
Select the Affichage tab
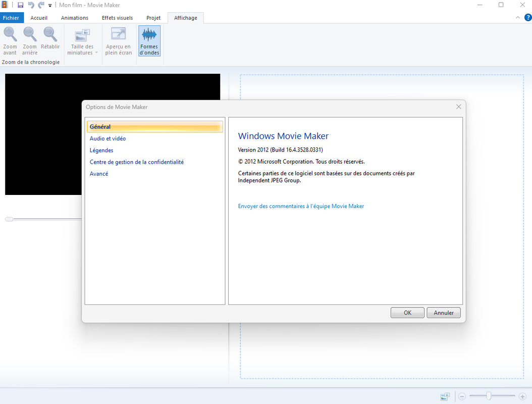tap(186, 18)
